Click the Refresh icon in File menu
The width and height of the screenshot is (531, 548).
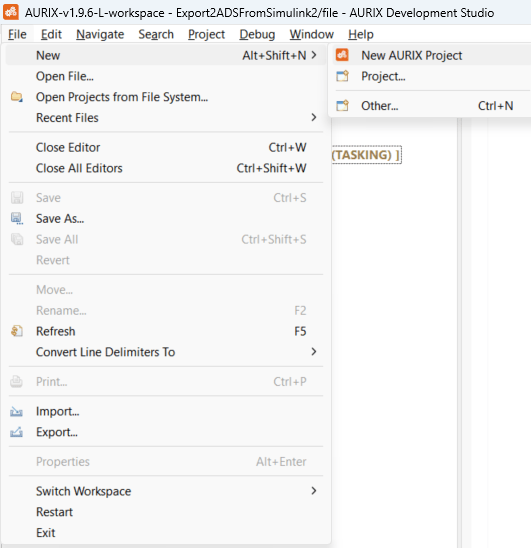(17, 331)
